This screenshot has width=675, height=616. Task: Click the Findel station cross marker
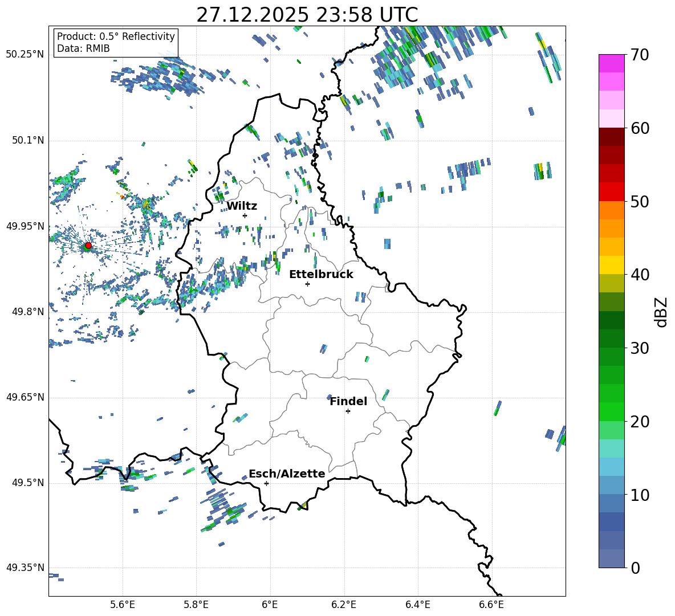point(348,411)
